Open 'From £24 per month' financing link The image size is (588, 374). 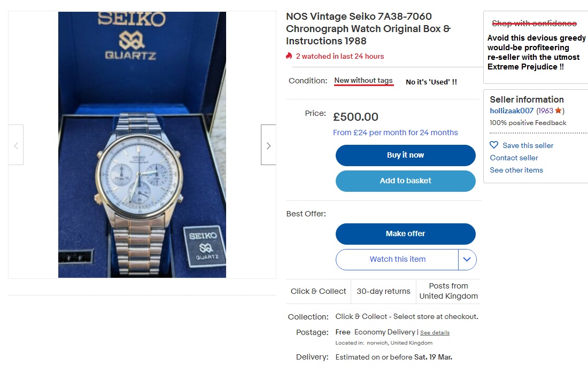pos(396,132)
